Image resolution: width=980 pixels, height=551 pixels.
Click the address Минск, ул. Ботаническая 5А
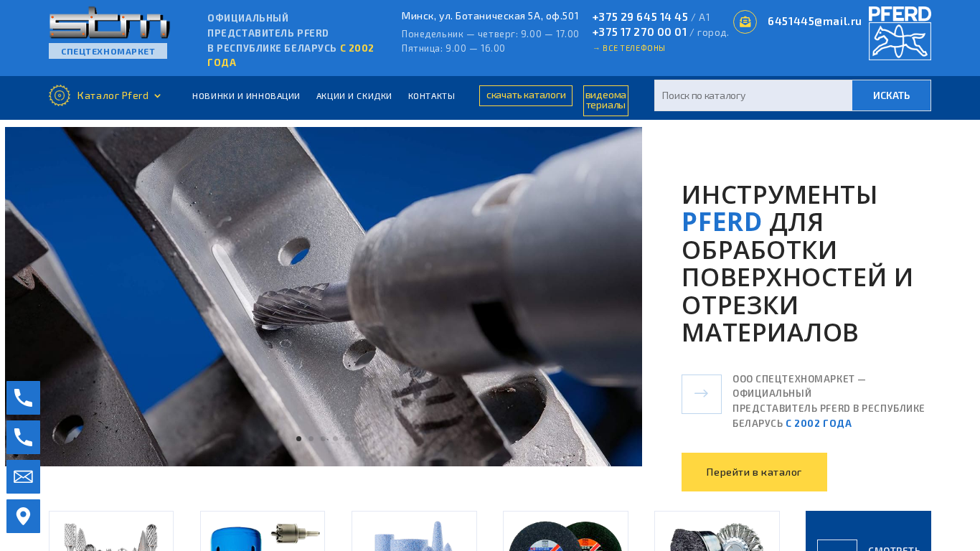pos(490,16)
